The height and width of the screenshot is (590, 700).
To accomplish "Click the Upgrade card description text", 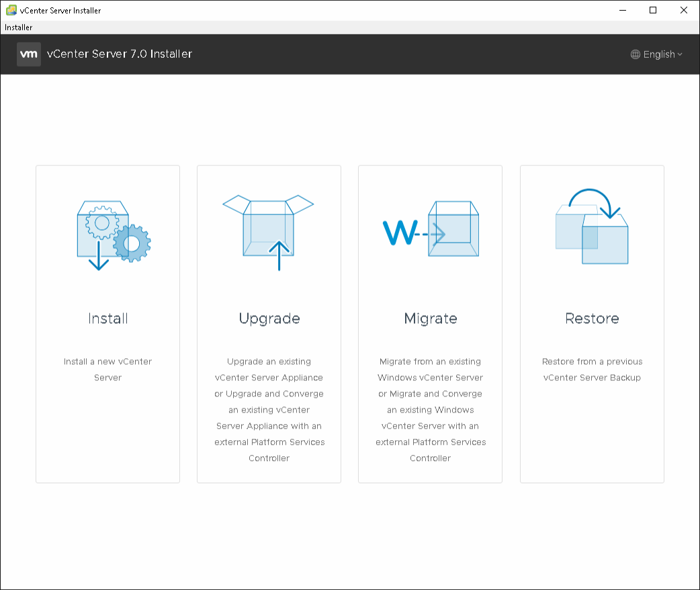I will click(269, 410).
